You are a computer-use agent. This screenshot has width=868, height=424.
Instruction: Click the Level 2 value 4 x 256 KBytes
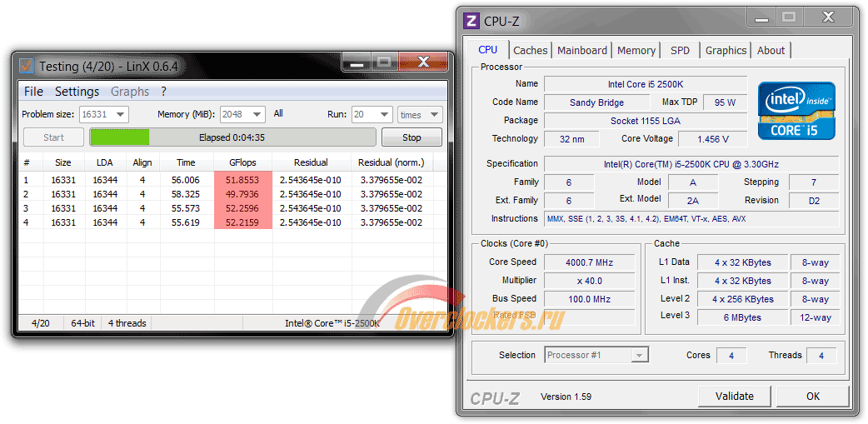(741, 299)
